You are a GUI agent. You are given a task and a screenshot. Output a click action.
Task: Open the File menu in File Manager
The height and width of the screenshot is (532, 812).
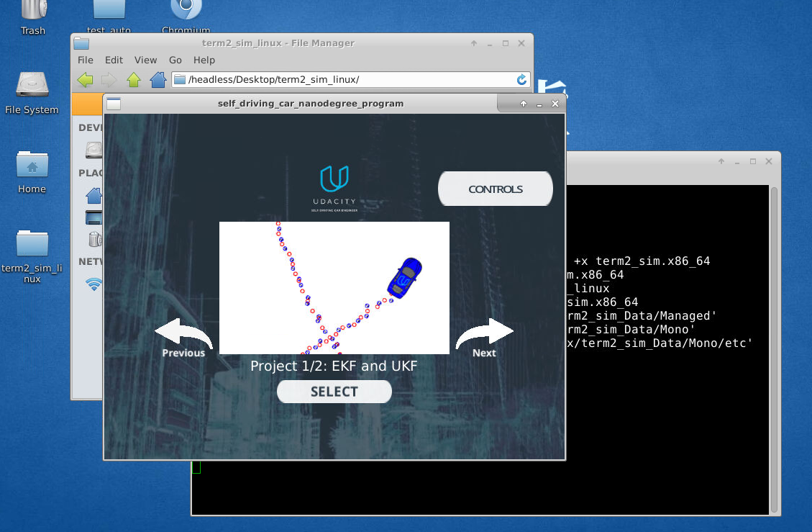tap(86, 60)
